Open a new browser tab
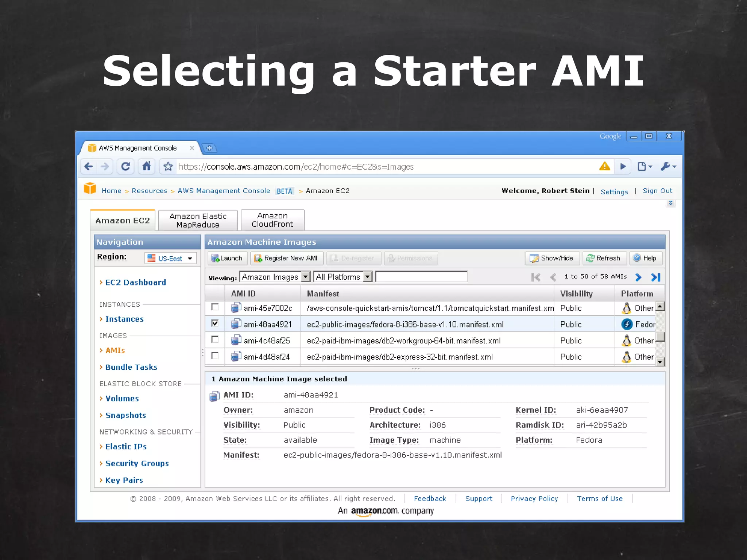Image resolution: width=747 pixels, height=560 pixels. [209, 148]
